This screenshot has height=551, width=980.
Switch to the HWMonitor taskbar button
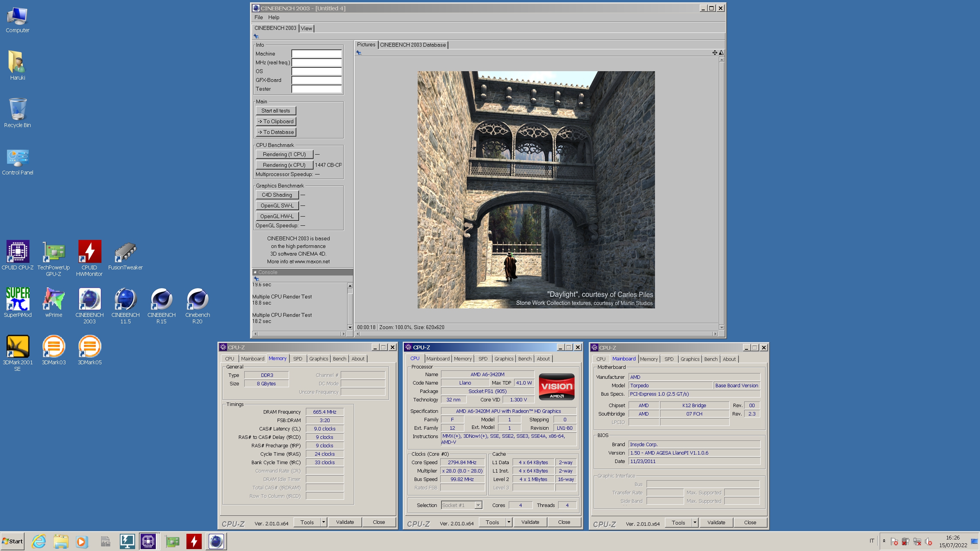pyautogui.click(x=194, y=541)
